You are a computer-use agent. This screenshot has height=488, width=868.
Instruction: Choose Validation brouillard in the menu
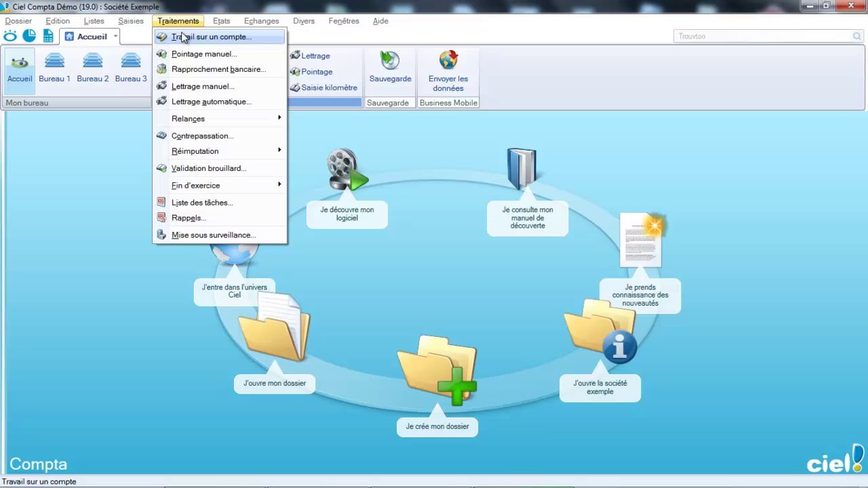pyautogui.click(x=220, y=168)
